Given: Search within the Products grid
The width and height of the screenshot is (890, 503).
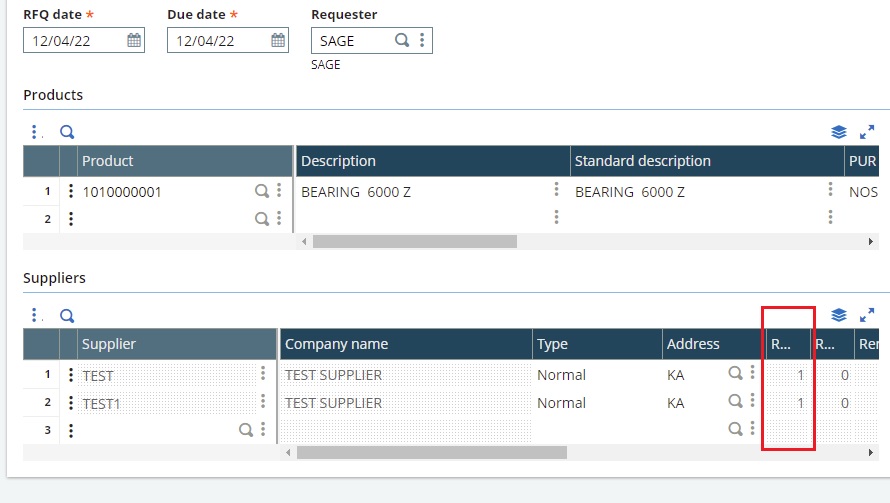Looking at the screenshot, I should point(67,132).
